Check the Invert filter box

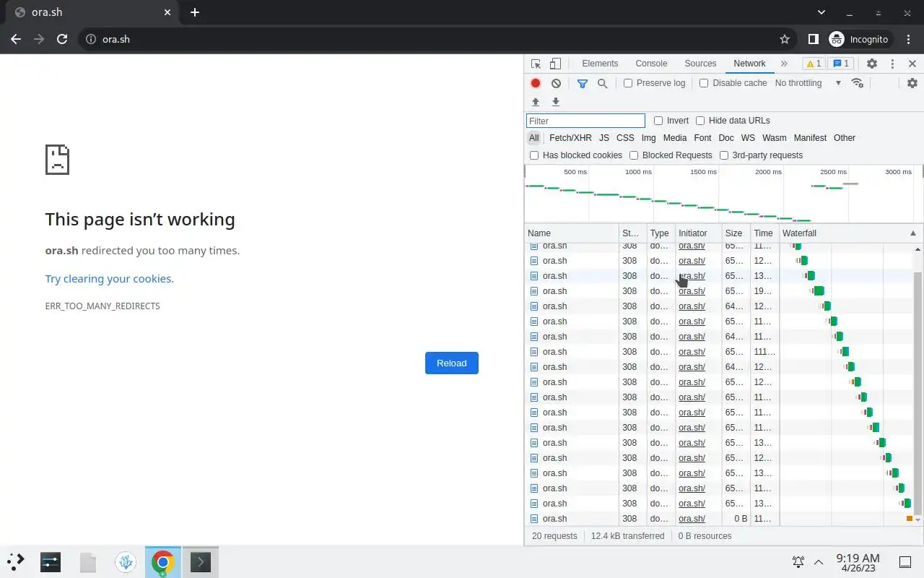658,121
